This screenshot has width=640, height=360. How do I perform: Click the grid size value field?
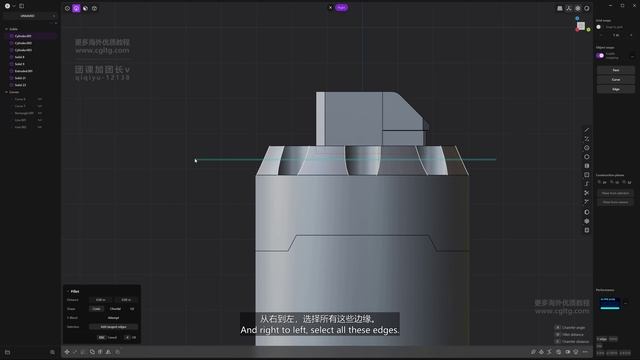(x=616, y=35)
